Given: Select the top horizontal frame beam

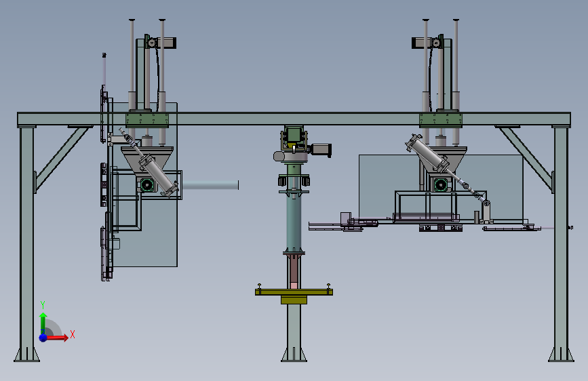Looking at the screenshot, I should tap(294, 119).
